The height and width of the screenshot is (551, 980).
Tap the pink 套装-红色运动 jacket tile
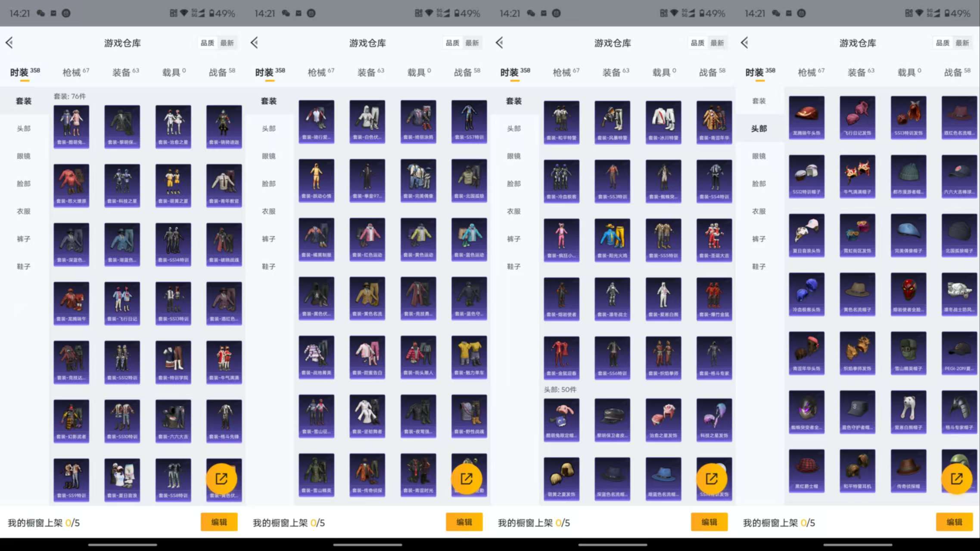tap(367, 240)
